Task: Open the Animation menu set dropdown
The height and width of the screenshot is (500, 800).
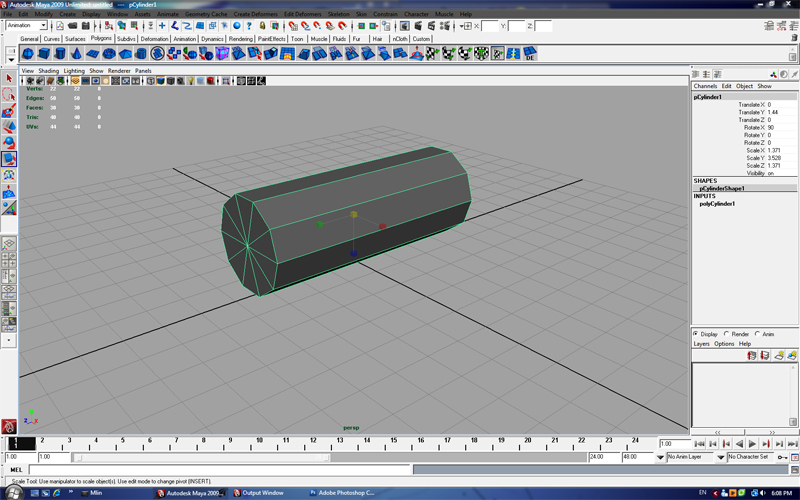Action: coord(28,26)
